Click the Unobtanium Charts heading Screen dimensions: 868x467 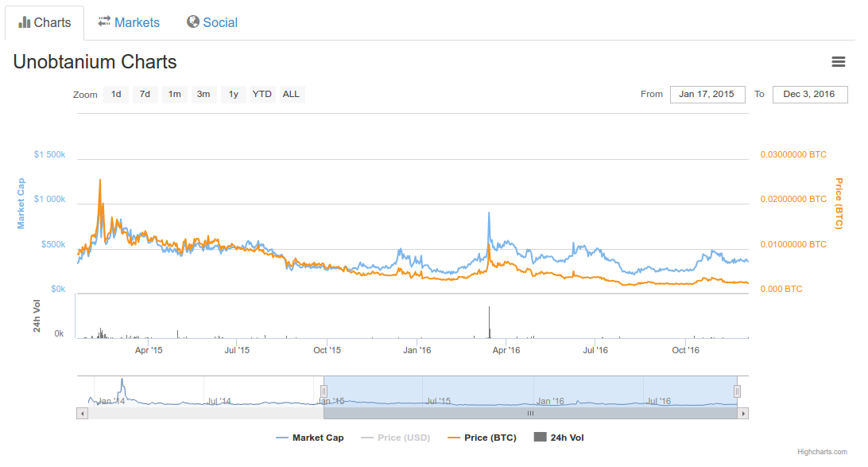pos(95,62)
